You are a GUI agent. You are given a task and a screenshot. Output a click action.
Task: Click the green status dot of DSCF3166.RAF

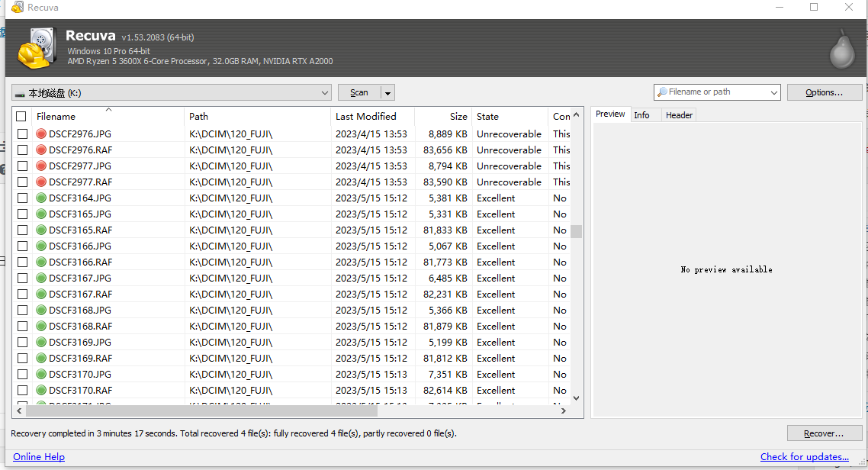coord(41,262)
